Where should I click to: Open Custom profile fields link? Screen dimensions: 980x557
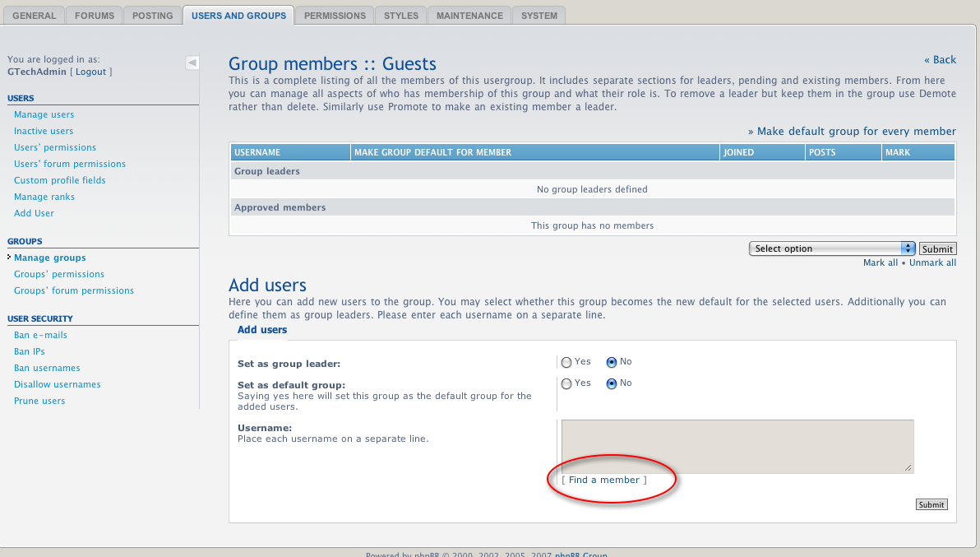60,180
